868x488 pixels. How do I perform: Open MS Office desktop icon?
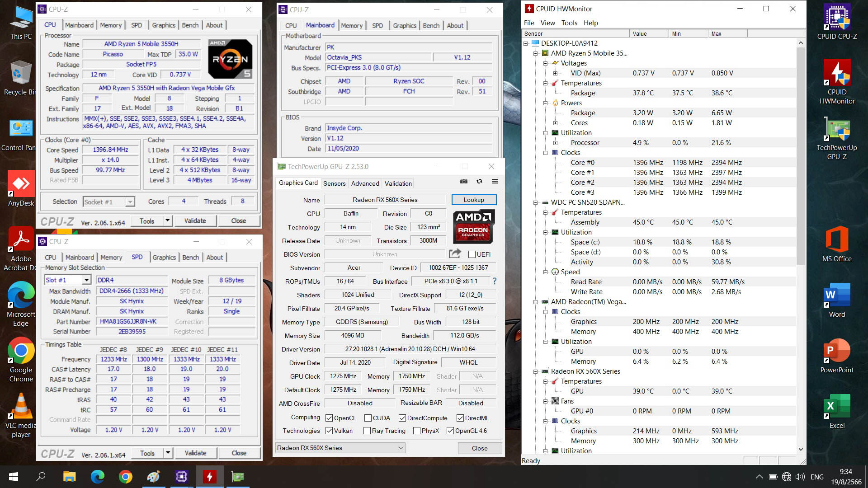tap(837, 244)
